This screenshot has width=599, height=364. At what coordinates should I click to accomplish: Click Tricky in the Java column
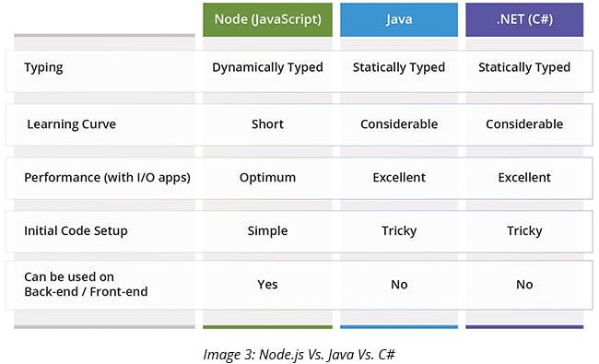(399, 231)
